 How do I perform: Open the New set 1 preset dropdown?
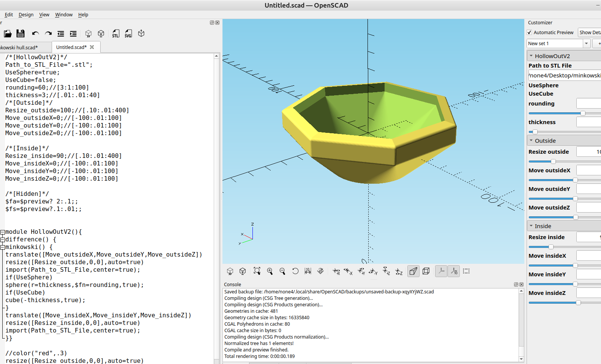click(x=586, y=44)
